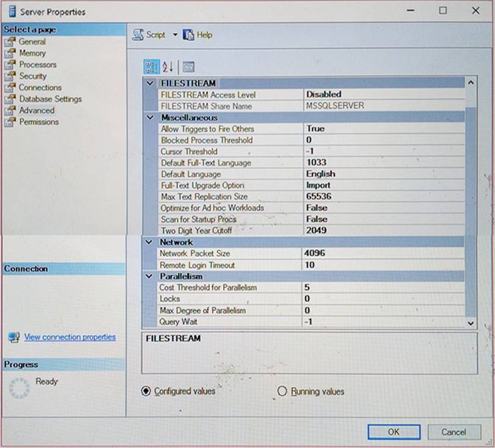The image size is (495, 448).
Task: Open the Help icon in toolbar
Action: [189, 35]
